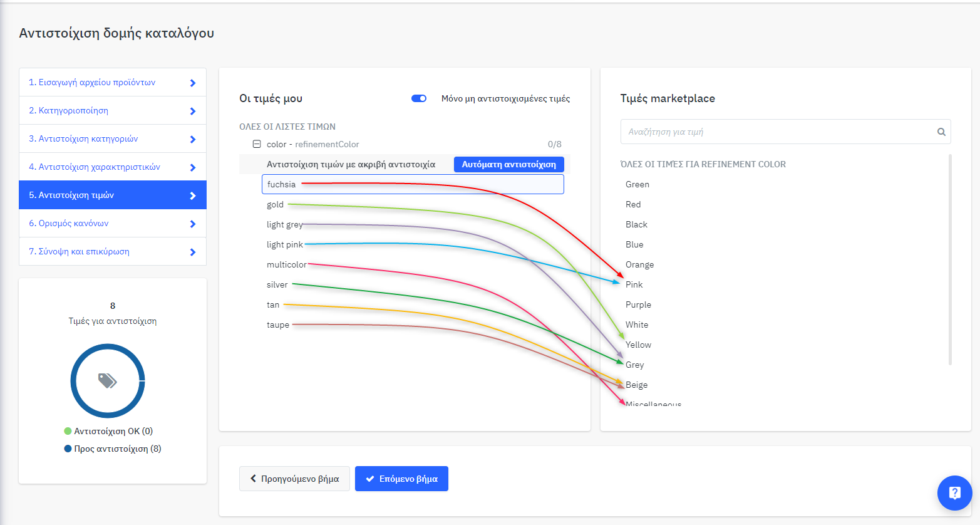Click the tag icon in donut chart
Viewport: 980px width, 525px height.
[108, 380]
